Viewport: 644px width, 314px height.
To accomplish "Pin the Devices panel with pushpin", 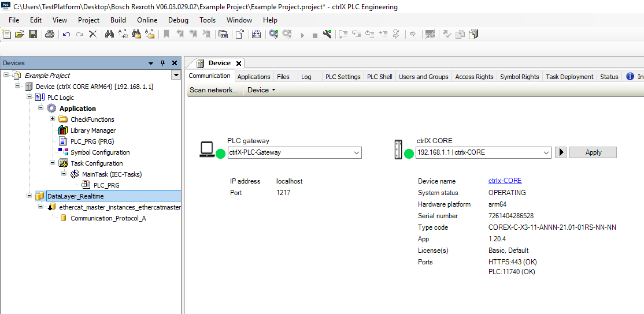I will [x=162, y=63].
